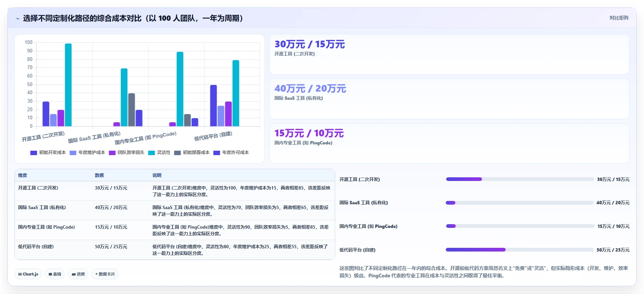Click the cyan 灵活性 bar for 低代码平台
The image size is (644, 294).
pyautogui.click(x=236, y=93)
